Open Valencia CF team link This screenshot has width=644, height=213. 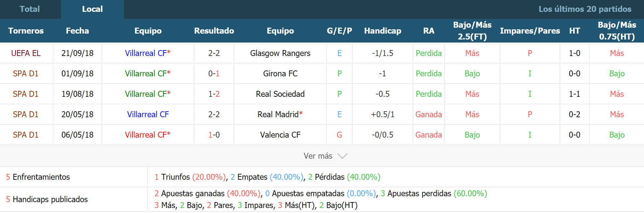pos(280,135)
